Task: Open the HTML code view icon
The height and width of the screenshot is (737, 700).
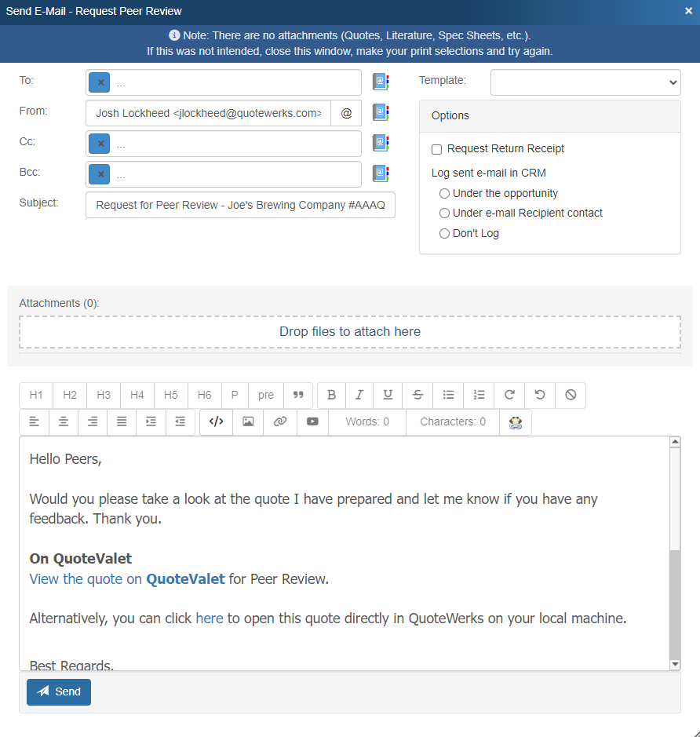Action: click(x=217, y=421)
